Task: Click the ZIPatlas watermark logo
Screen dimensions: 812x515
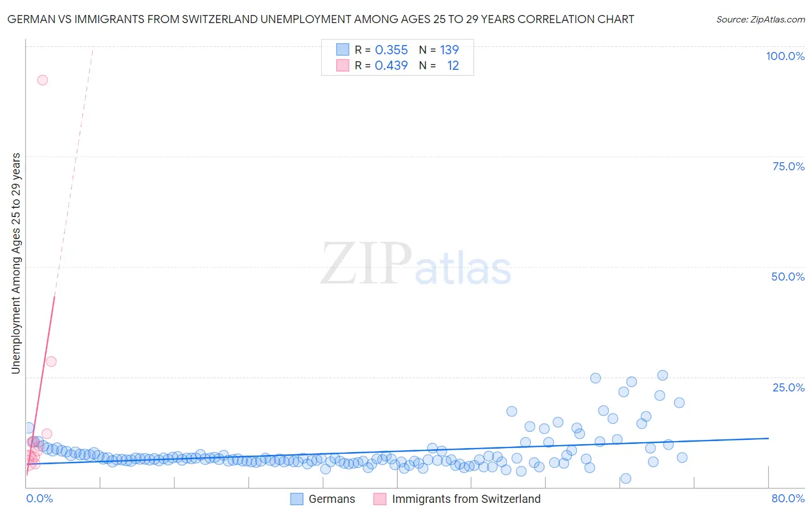Action: click(x=416, y=264)
